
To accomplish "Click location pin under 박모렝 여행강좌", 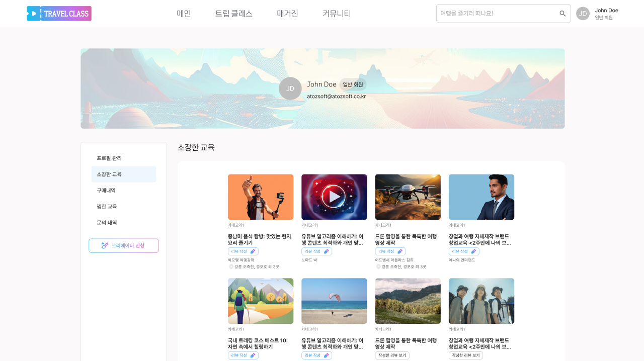I will tap(231, 267).
